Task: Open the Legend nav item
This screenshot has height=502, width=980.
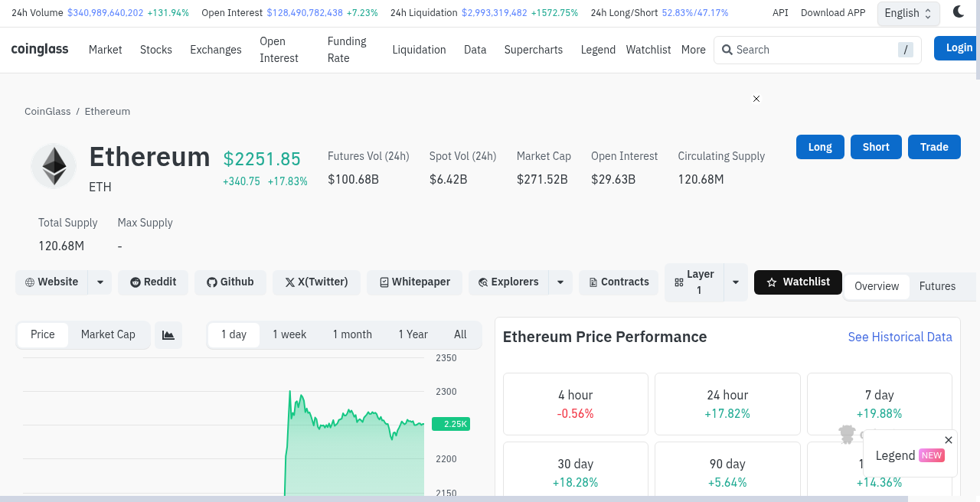Action: [x=598, y=50]
